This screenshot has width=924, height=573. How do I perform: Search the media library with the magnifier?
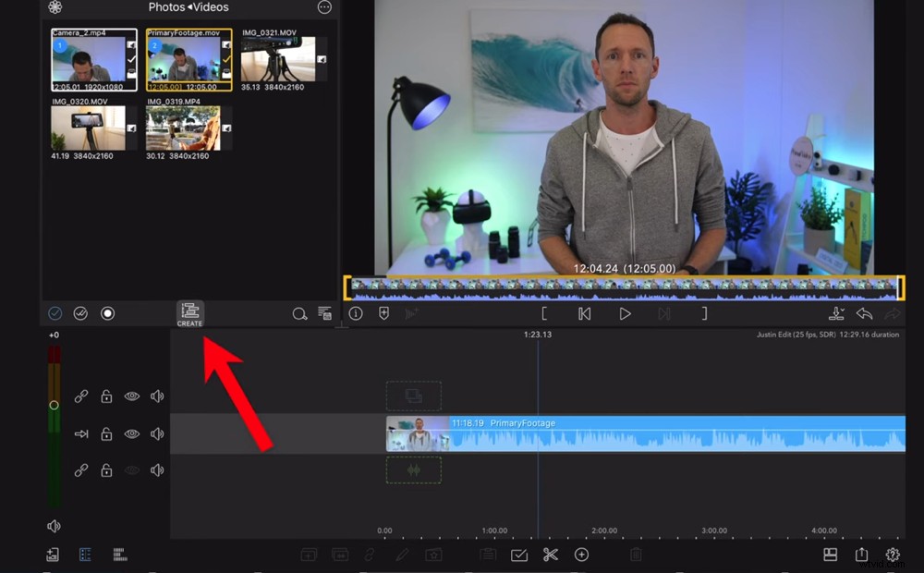(x=299, y=313)
